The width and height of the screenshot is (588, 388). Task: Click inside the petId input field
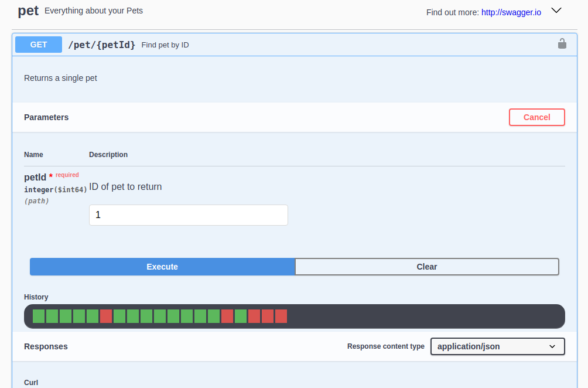(x=188, y=215)
